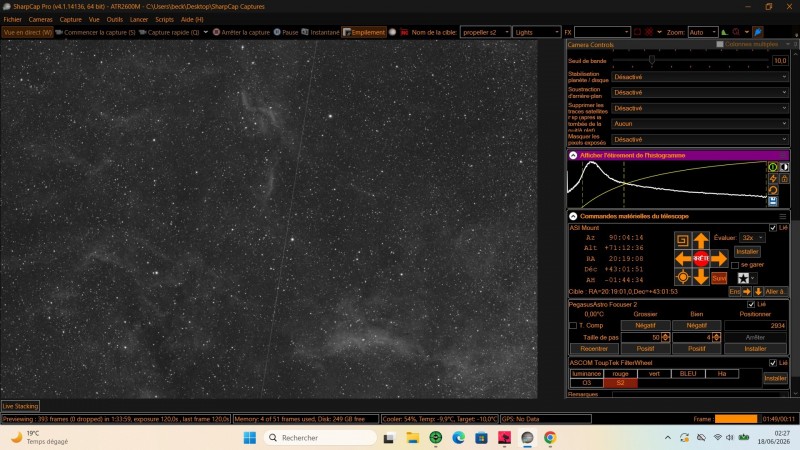Click right arrow next to Ens button
This screenshot has height=450, width=800.
(x=747, y=291)
